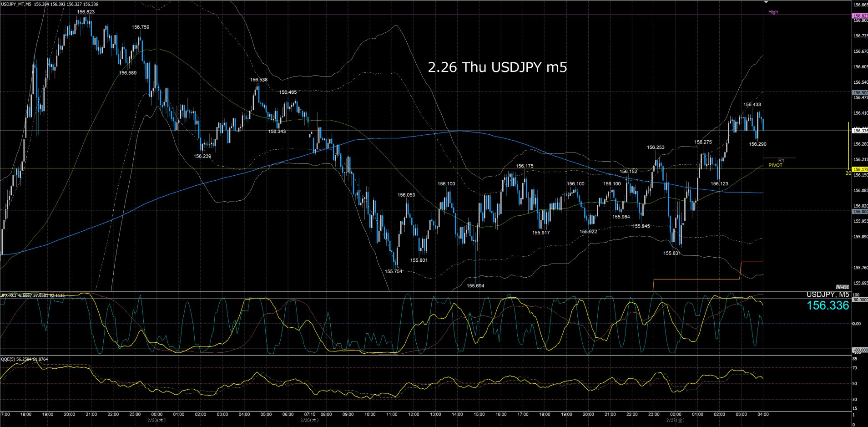Click the chart shift triangle marker at top
This screenshot has width=868, height=427.
pyautogui.click(x=766, y=2)
